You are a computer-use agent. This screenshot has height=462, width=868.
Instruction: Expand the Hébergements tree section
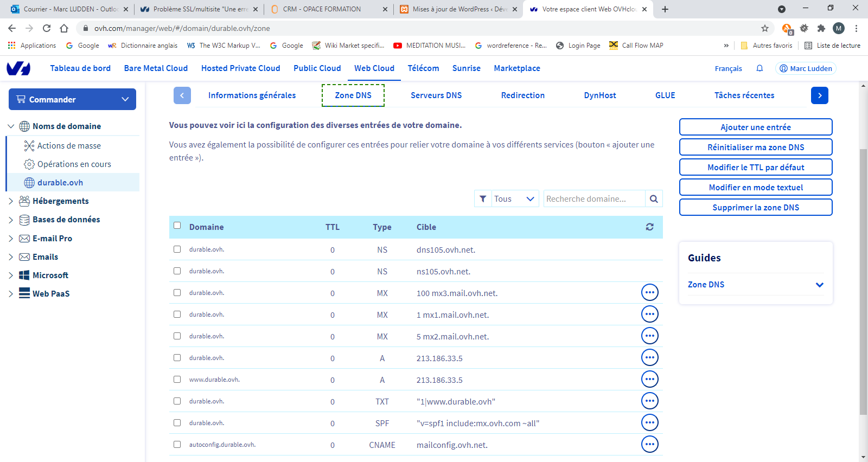[11, 201]
